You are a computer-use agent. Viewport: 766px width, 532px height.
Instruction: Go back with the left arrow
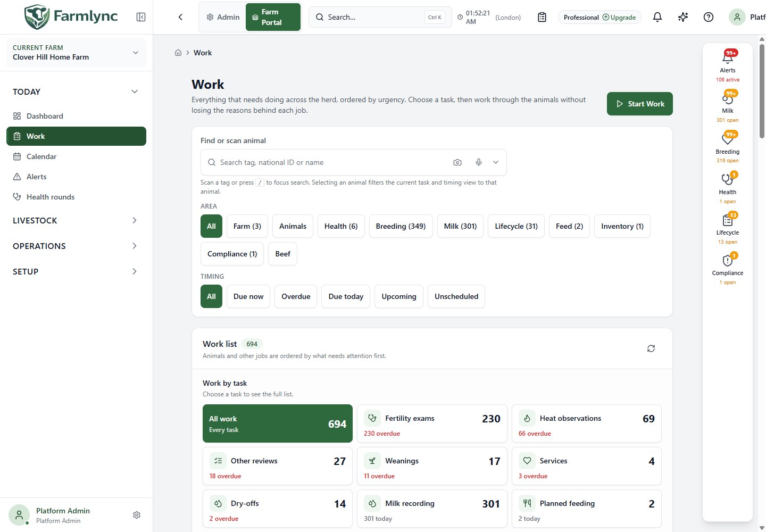coord(180,17)
